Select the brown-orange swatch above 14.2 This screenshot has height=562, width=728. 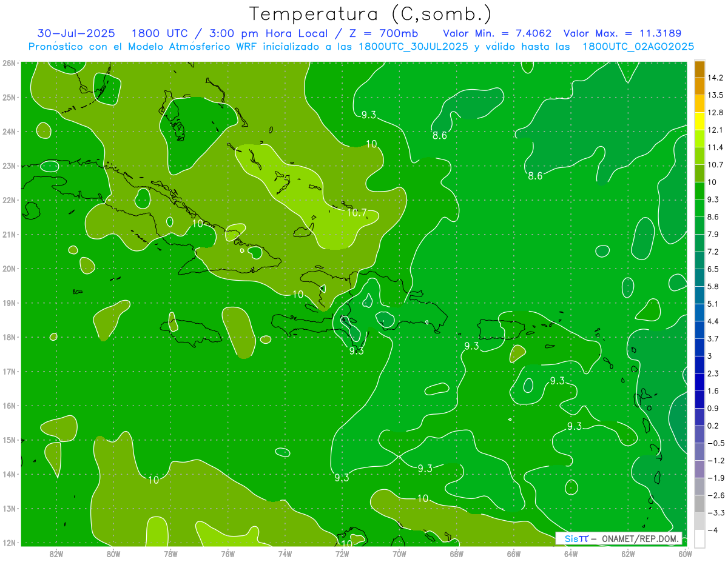click(699, 69)
